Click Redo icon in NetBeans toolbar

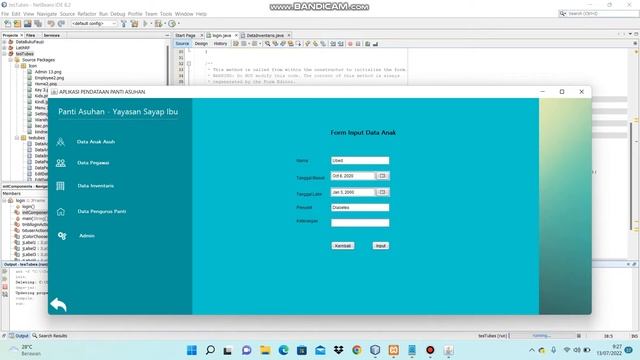coord(61,24)
